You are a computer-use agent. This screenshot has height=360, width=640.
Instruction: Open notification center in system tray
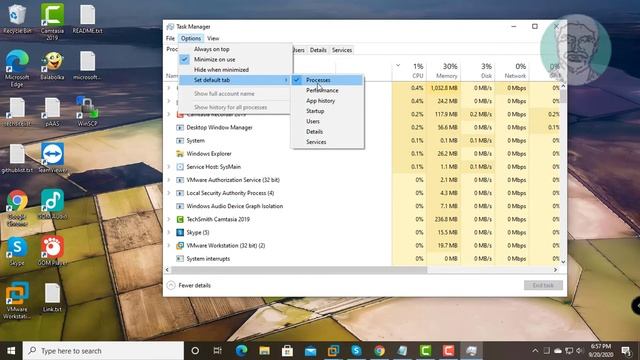click(x=626, y=351)
